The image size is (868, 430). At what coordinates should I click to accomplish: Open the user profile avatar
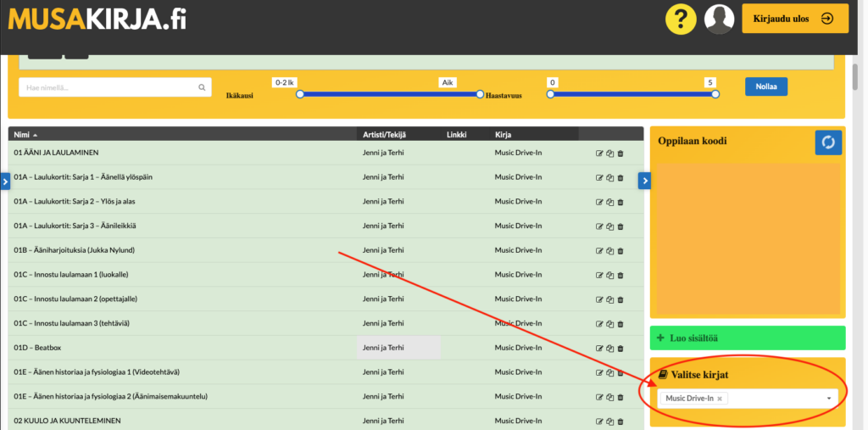pyautogui.click(x=719, y=19)
